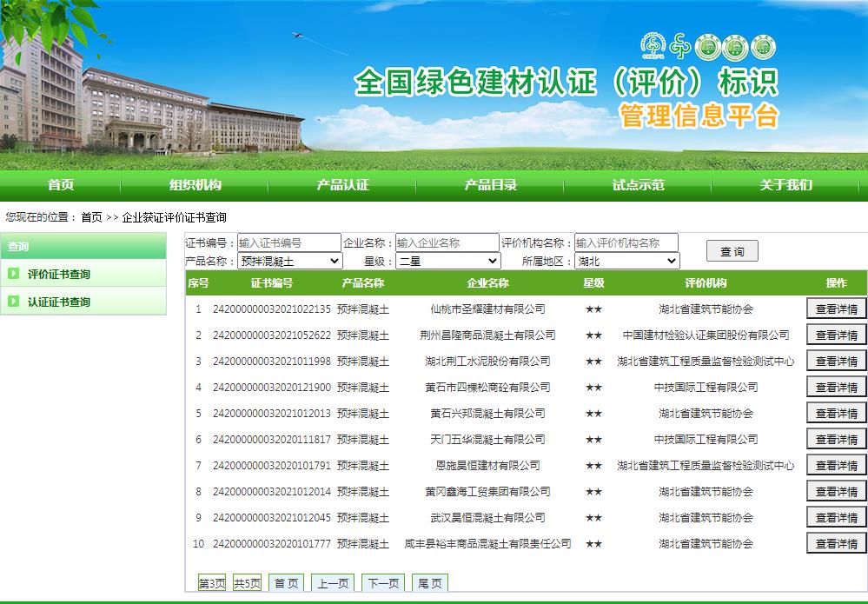Open the 产品名称 dropdown showing 预拌混凝土
The height and width of the screenshot is (604, 868).
(x=290, y=261)
